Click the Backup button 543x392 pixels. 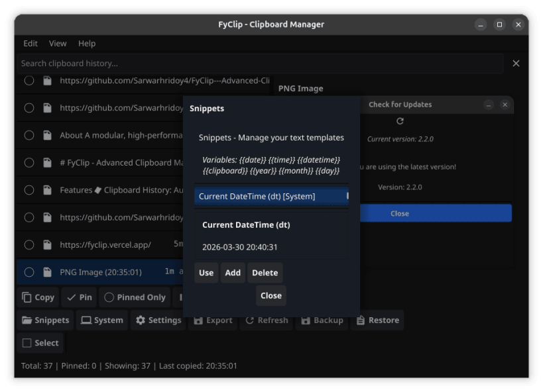tap(322, 320)
